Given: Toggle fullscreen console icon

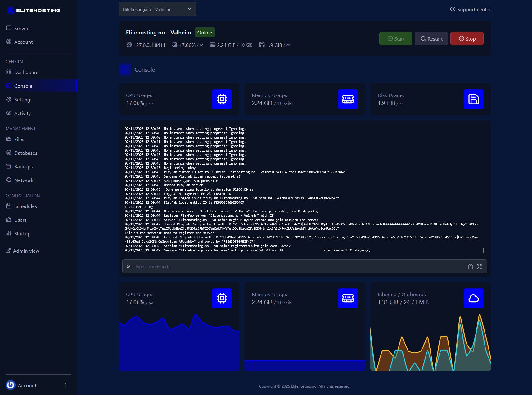Looking at the screenshot, I should 479,267.
